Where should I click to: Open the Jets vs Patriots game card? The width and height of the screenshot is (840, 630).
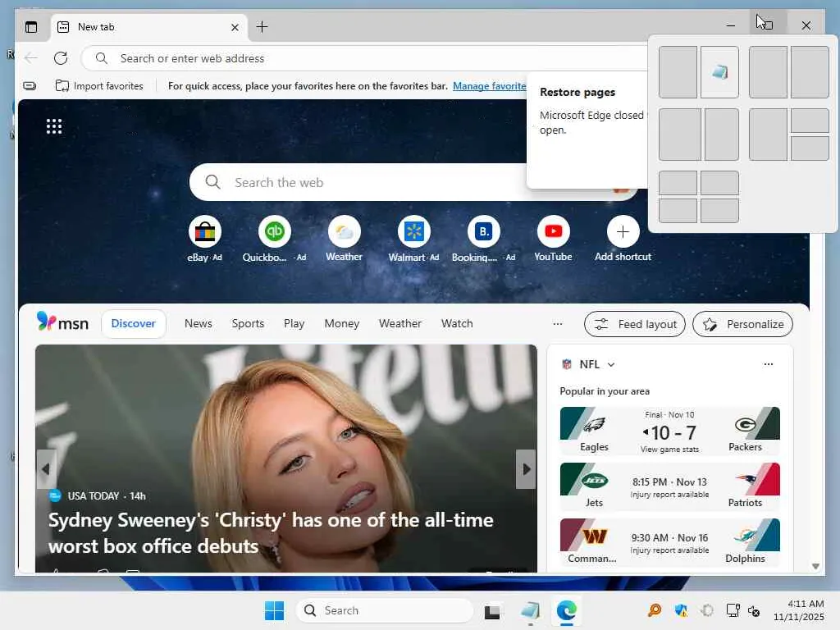(x=669, y=487)
